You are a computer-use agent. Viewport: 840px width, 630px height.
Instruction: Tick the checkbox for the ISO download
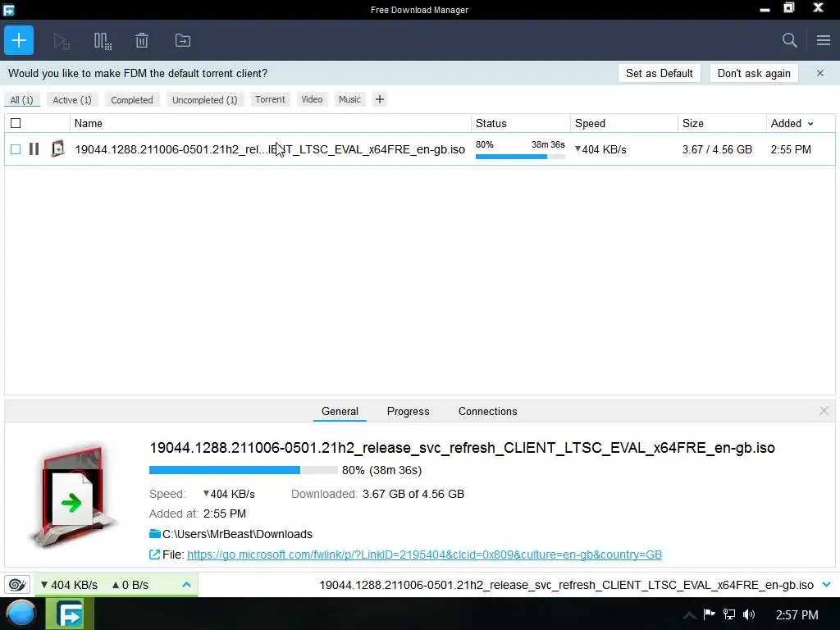(x=16, y=149)
